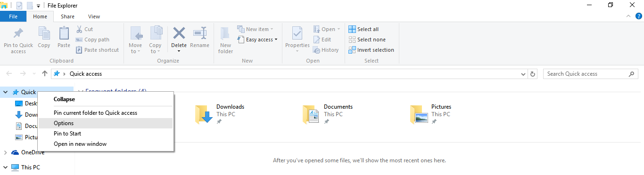
Task: Click Invert selection in ribbon
Action: point(371,50)
